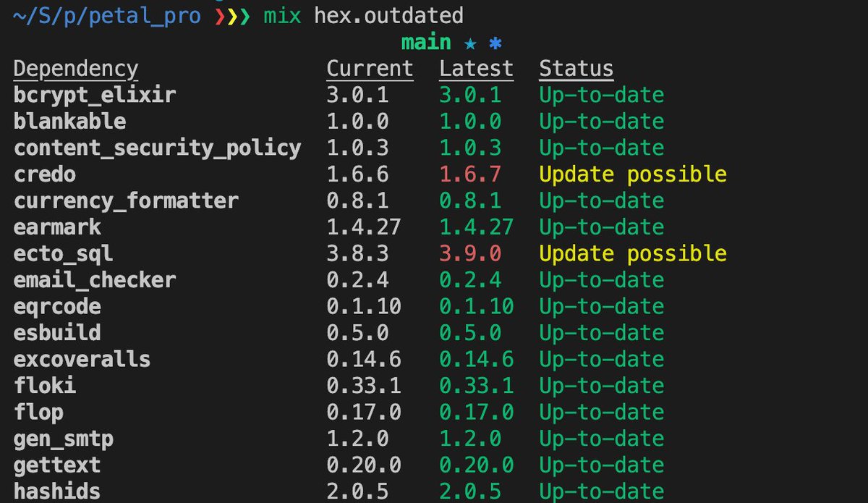868x503 pixels.
Task: Click credo's current version 1.6.6
Action: 358,174
